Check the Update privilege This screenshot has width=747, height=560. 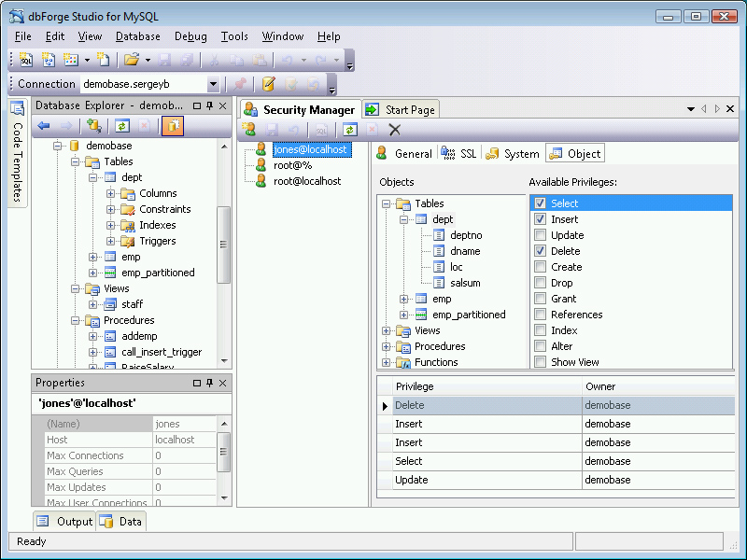tap(540, 235)
